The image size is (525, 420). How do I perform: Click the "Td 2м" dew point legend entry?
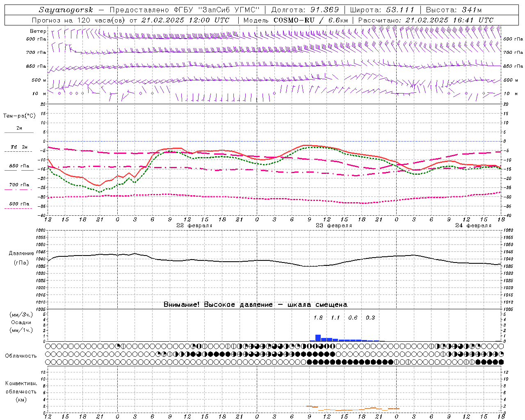(19, 147)
